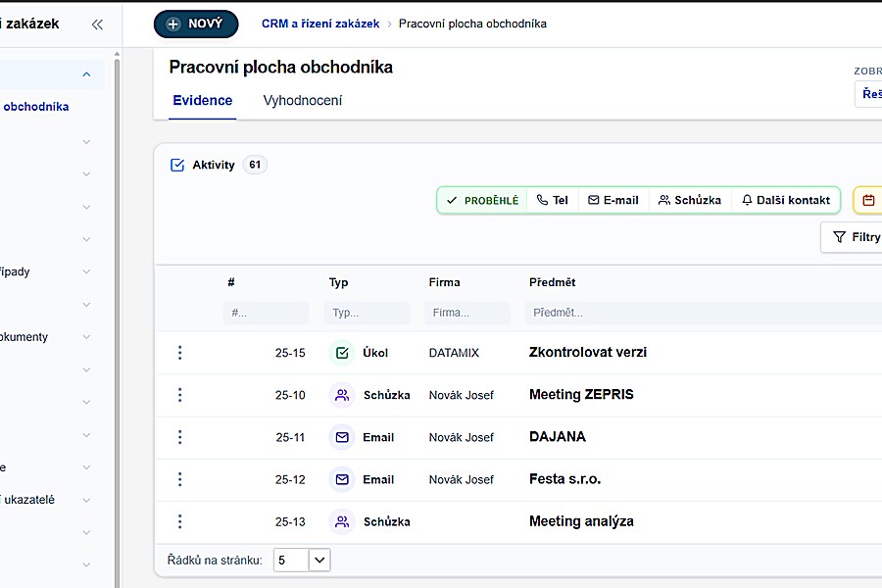Image resolution: width=882 pixels, height=588 pixels.
Task: Open the Filtry panel
Action: [853, 237]
